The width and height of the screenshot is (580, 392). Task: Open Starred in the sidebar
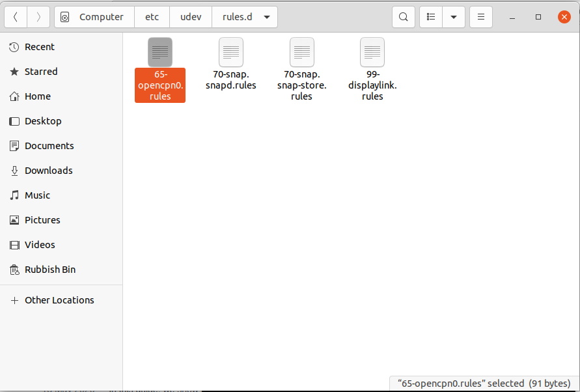pos(41,72)
